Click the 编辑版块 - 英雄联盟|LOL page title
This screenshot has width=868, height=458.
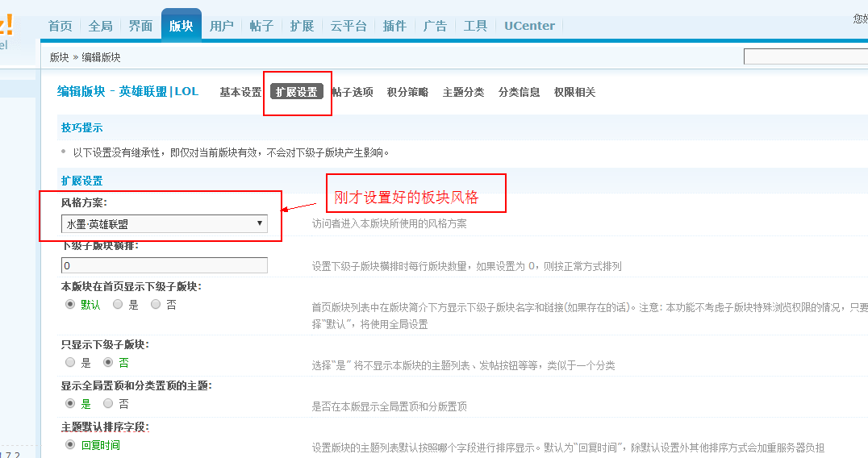(x=128, y=92)
